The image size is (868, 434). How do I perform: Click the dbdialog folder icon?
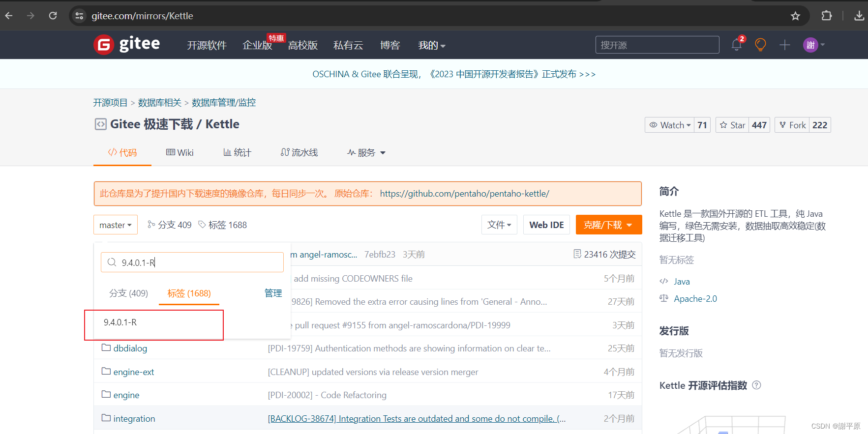pyautogui.click(x=106, y=347)
